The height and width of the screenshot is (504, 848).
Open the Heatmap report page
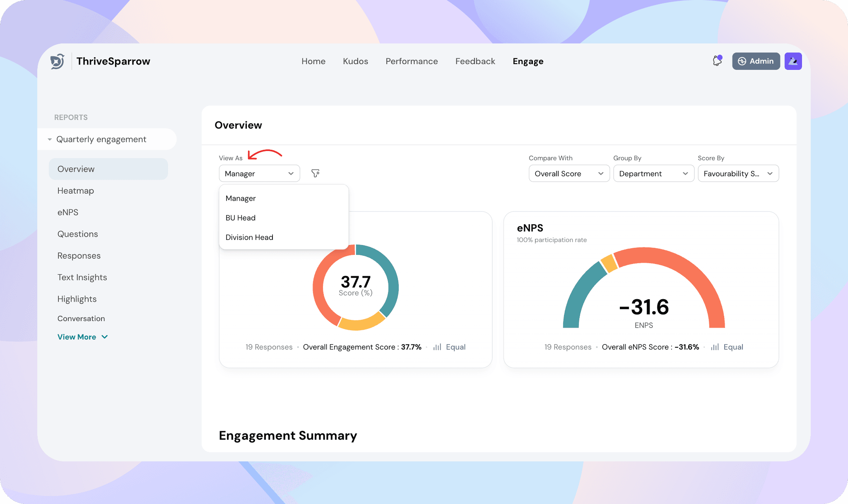[x=76, y=191]
